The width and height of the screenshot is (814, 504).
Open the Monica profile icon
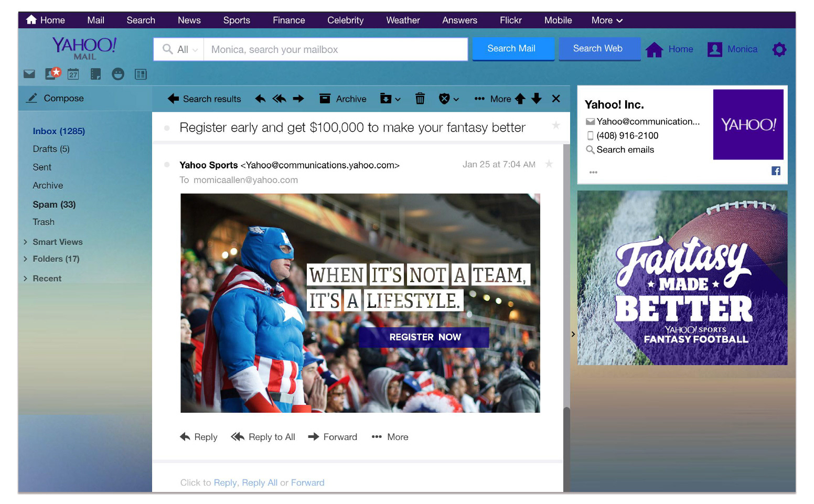pos(715,49)
